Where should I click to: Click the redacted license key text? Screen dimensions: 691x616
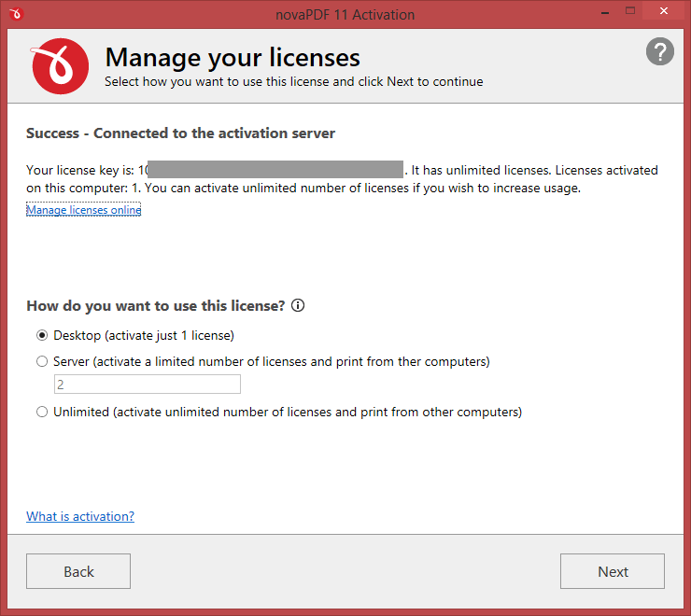275,170
